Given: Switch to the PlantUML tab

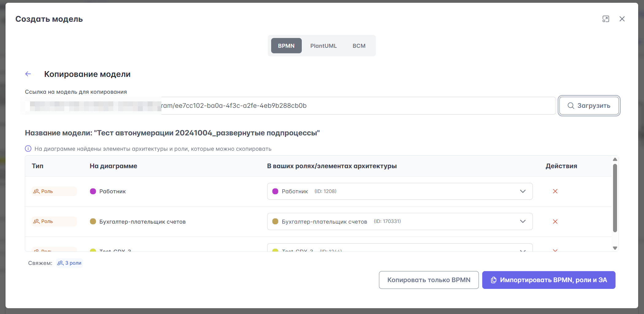Looking at the screenshot, I should point(323,46).
